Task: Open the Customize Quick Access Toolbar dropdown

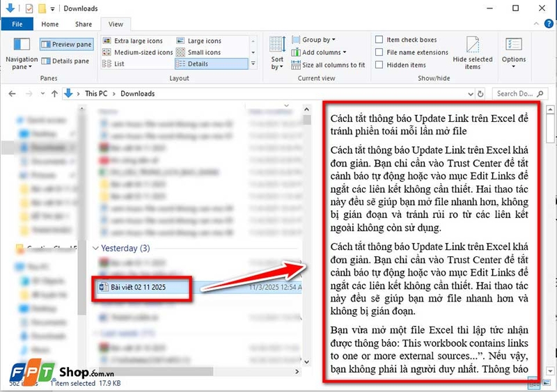Action: (x=53, y=9)
